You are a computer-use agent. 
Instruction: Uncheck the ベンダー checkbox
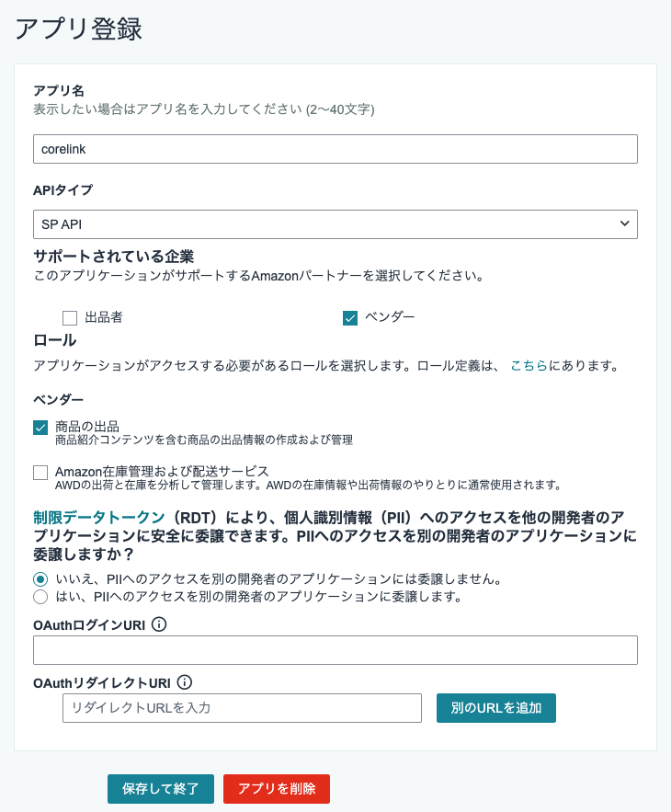point(350,318)
